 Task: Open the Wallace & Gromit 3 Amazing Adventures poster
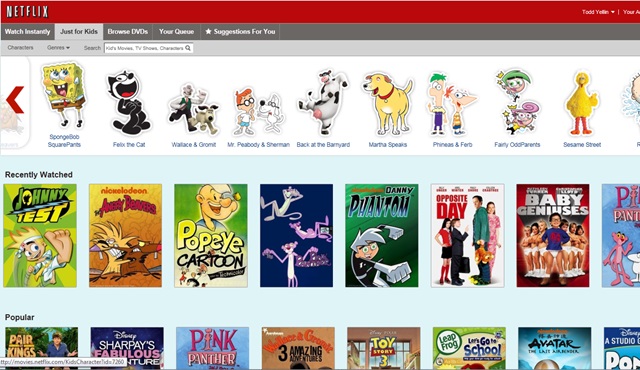298,348
